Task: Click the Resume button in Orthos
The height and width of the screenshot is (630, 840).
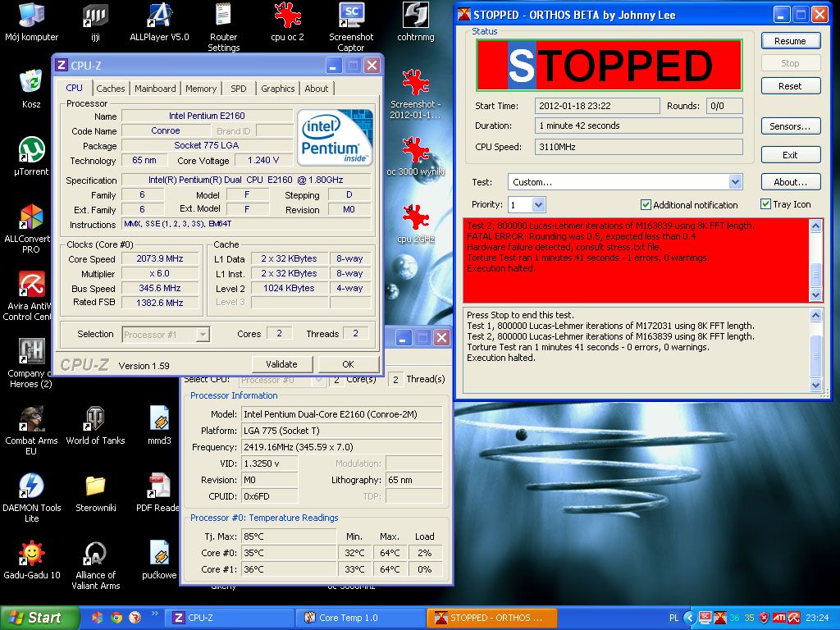Action: pos(790,41)
